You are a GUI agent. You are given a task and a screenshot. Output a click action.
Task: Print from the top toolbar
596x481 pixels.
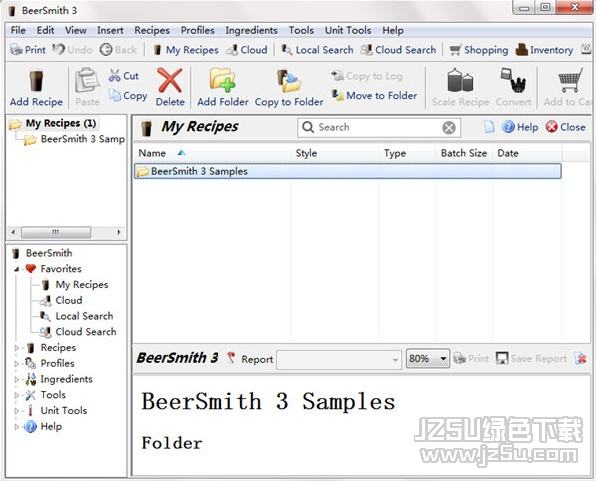point(28,50)
